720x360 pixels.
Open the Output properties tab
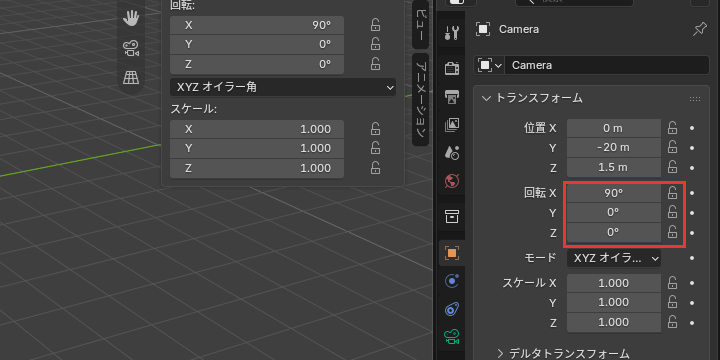click(x=452, y=97)
